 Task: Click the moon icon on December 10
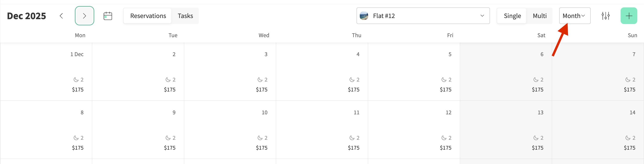[x=260, y=138]
